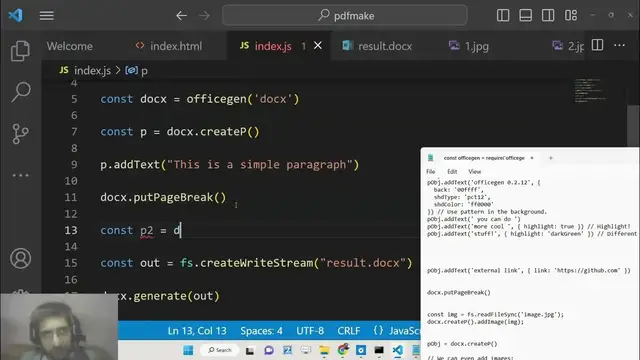
Task: Click Ln 13, Col 13 in status bar
Action: pos(197,331)
